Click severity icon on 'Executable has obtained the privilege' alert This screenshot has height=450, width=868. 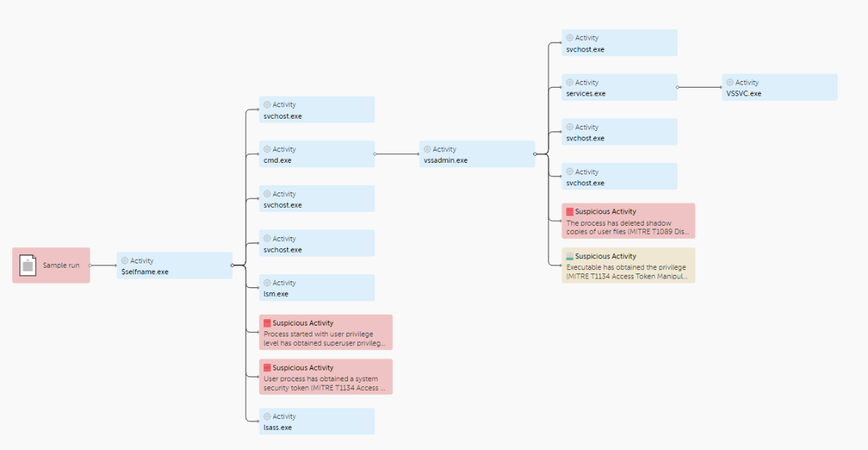tap(570, 256)
